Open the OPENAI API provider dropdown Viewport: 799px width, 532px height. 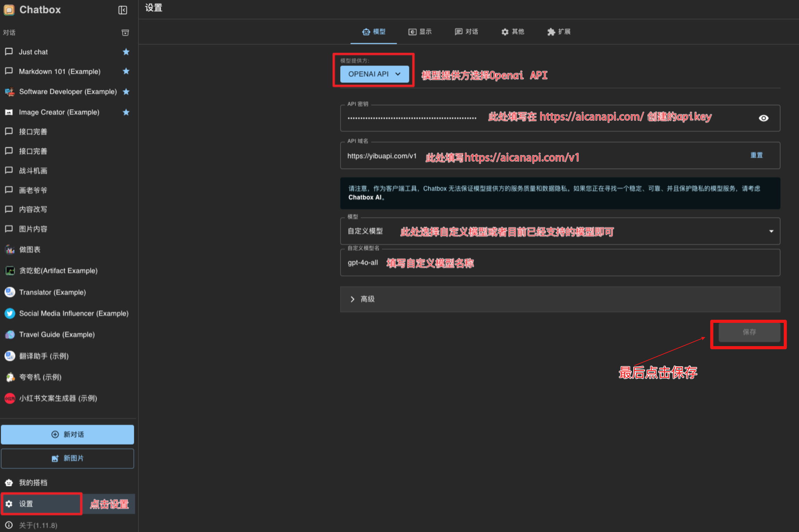click(x=374, y=74)
